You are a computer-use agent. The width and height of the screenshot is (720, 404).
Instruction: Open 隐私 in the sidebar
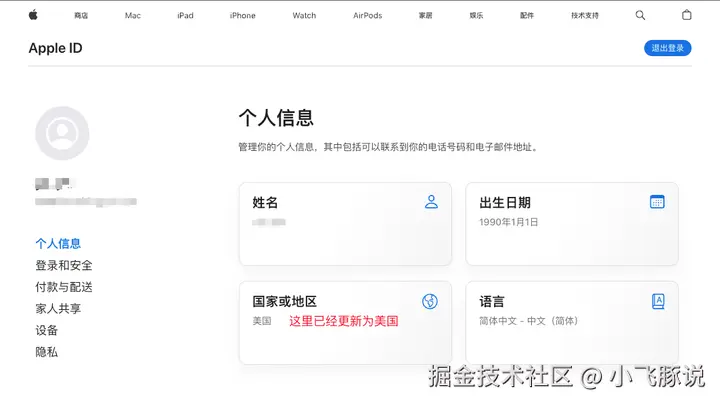click(46, 352)
